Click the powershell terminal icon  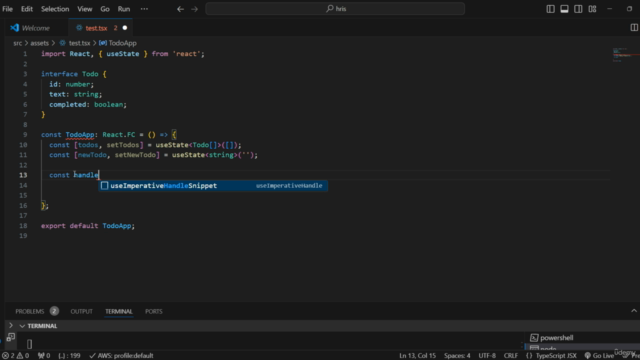[534, 338]
